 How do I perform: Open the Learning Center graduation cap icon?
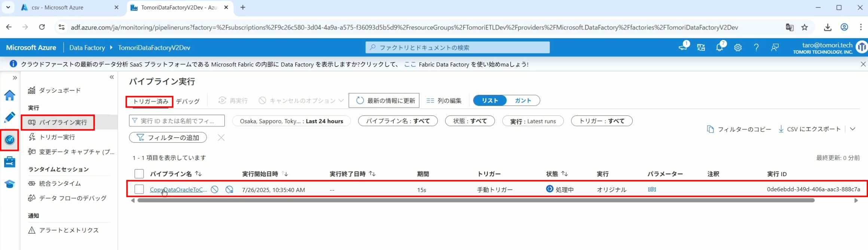9,184
